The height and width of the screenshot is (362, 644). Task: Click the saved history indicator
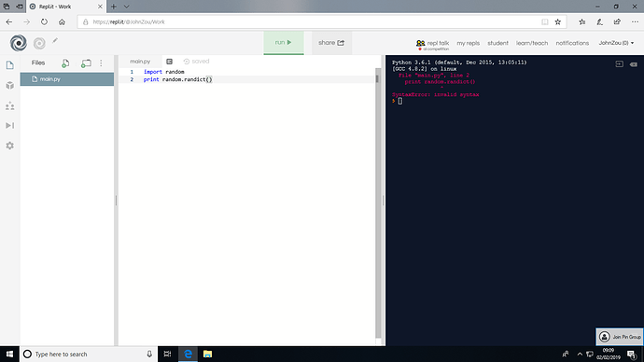(x=196, y=62)
